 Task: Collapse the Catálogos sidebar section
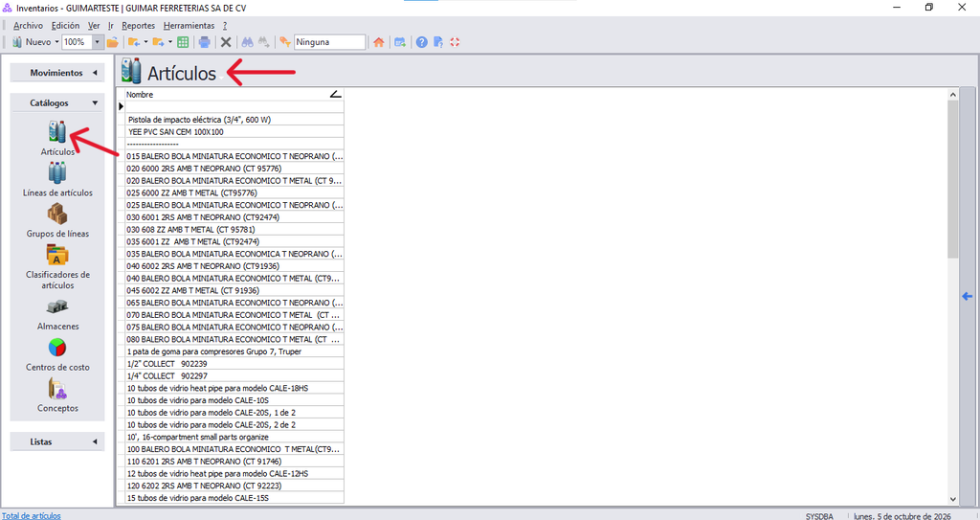(x=57, y=102)
